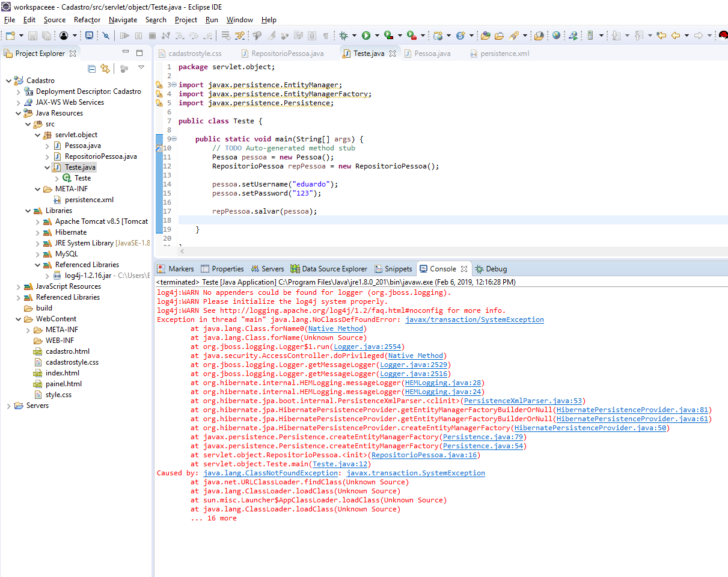Open the Refactor menu
Image resolution: width=728 pixels, height=577 pixels.
coord(87,20)
